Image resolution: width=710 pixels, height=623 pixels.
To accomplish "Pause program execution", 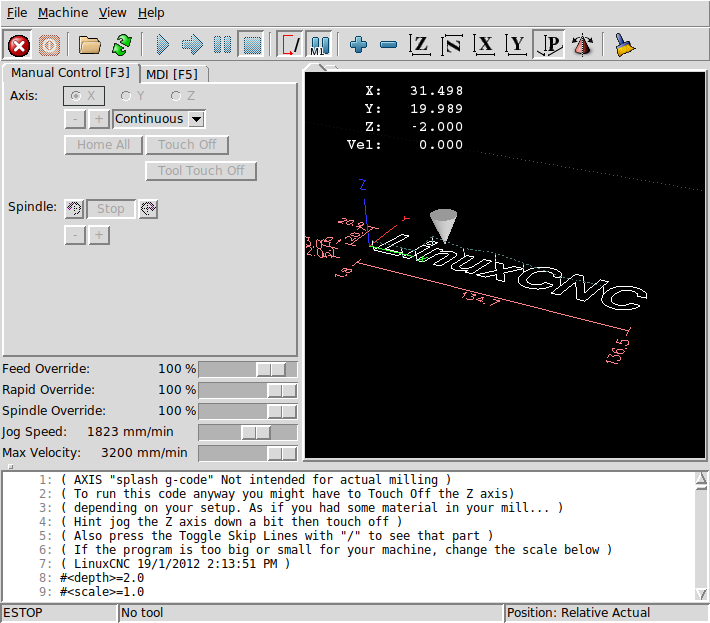I will (x=222, y=45).
